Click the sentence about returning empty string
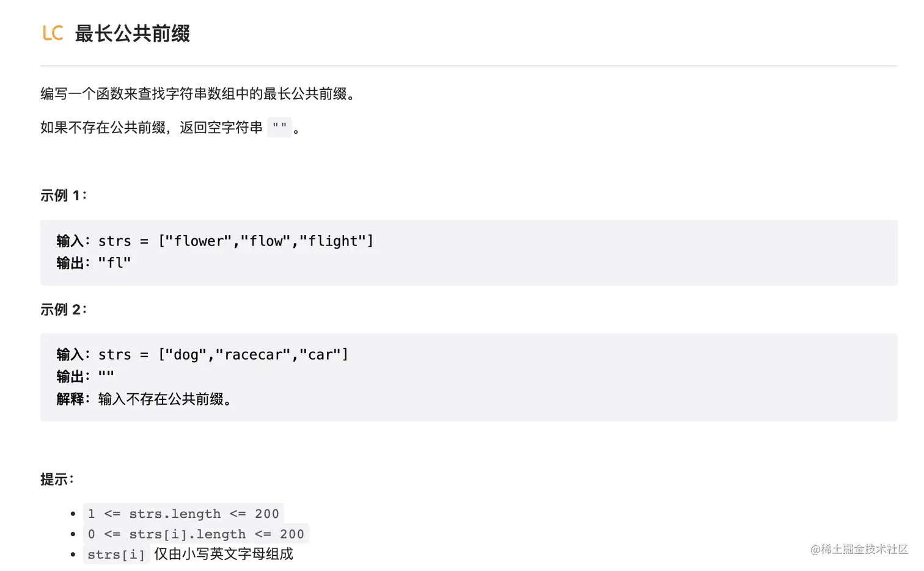This screenshot has height=571, width=924. coord(171,127)
